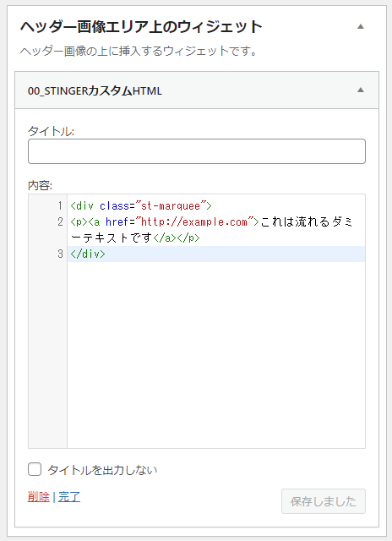Click line number 3 in gutter
This screenshot has height=541, width=392.
click(60, 254)
